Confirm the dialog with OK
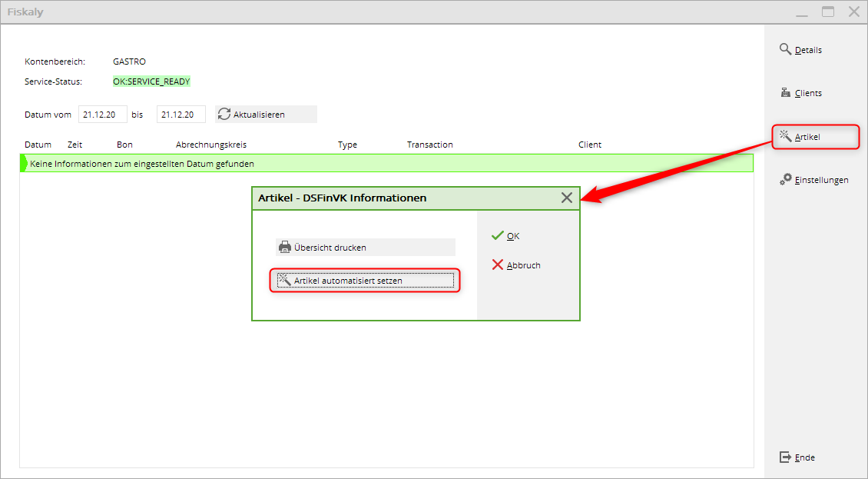This screenshot has height=479, width=868. (x=505, y=235)
